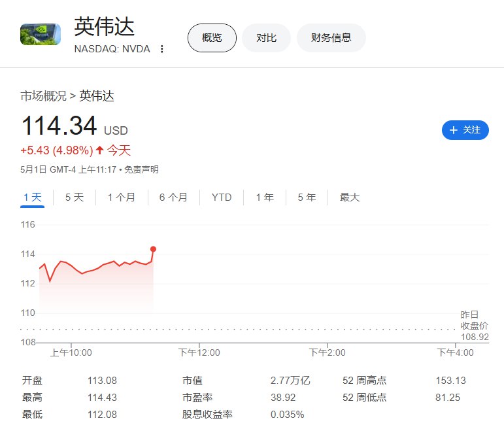Switch to the 对比 tab
This screenshot has width=504, height=429.
pos(266,38)
